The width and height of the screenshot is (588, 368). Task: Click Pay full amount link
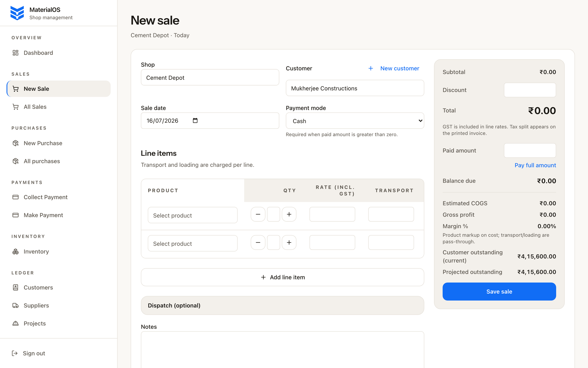535,165
